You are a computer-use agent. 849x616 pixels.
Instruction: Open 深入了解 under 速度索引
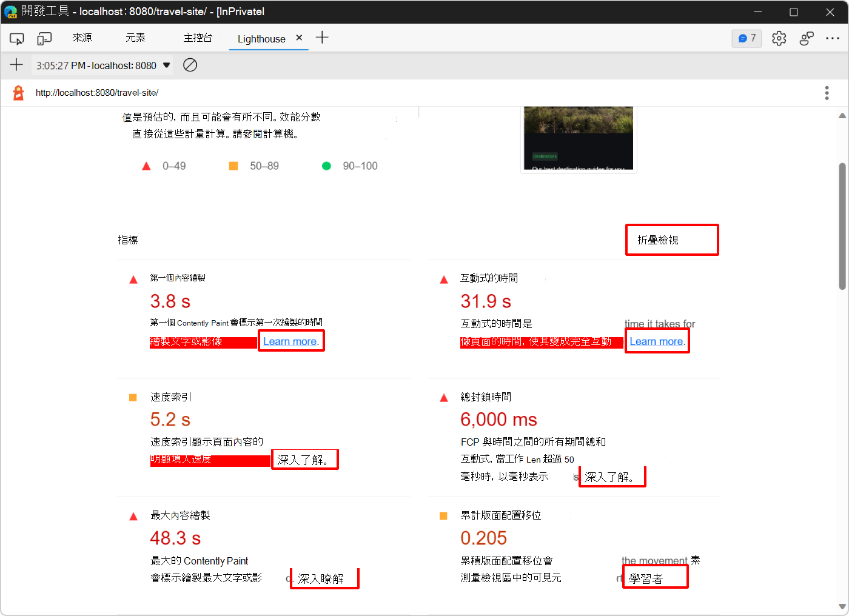tap(304, 459)
